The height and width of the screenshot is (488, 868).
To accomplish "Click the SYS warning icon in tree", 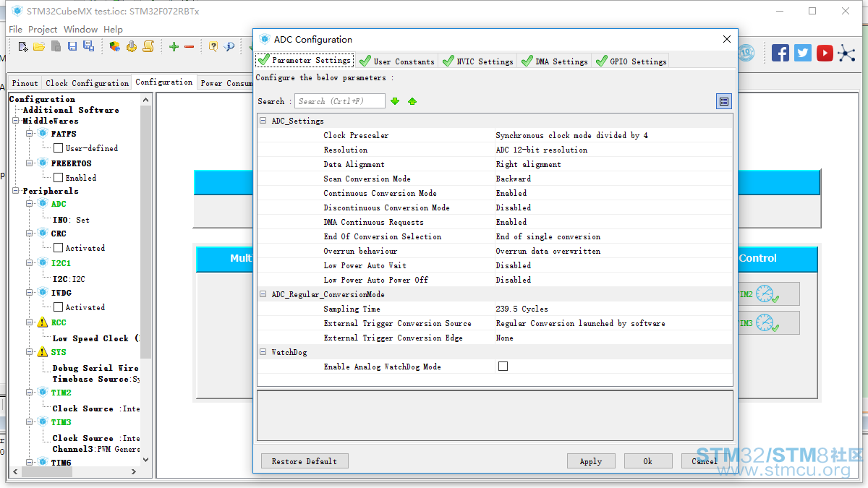I will 43,352.
